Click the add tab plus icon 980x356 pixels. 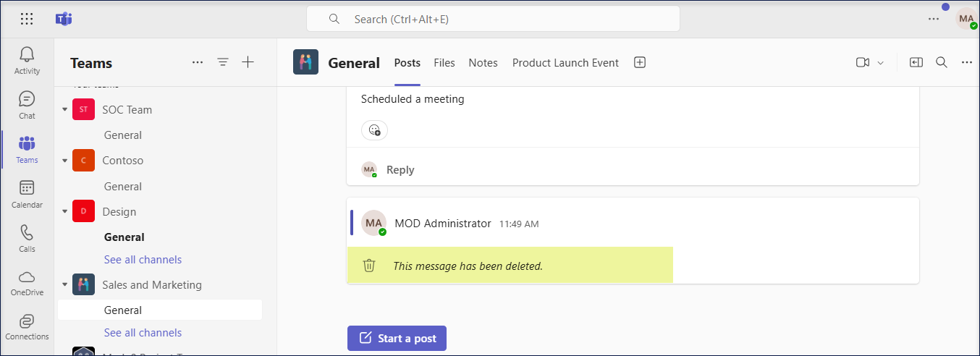640,63
